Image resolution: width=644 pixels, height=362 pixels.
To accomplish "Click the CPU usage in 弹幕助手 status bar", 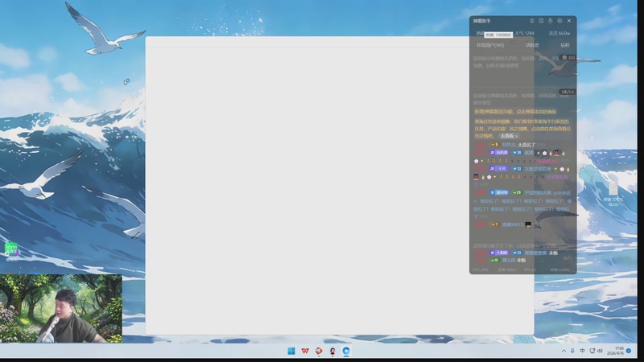I will click(480, 270).
